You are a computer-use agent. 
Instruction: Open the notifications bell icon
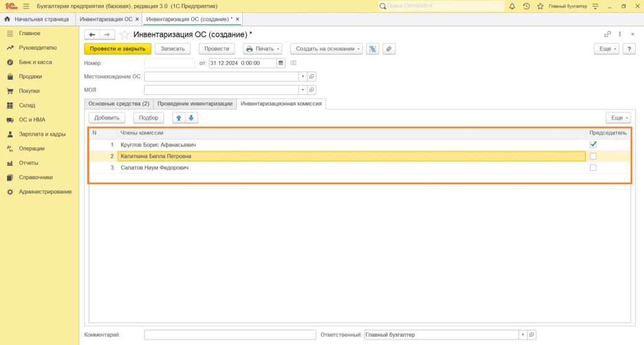512,6
